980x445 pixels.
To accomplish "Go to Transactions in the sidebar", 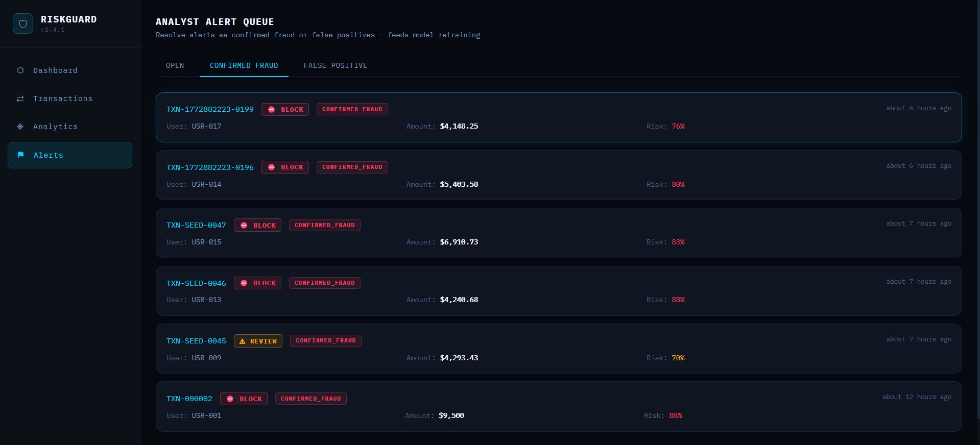I will pyautogui.click(x=62, y=98).
